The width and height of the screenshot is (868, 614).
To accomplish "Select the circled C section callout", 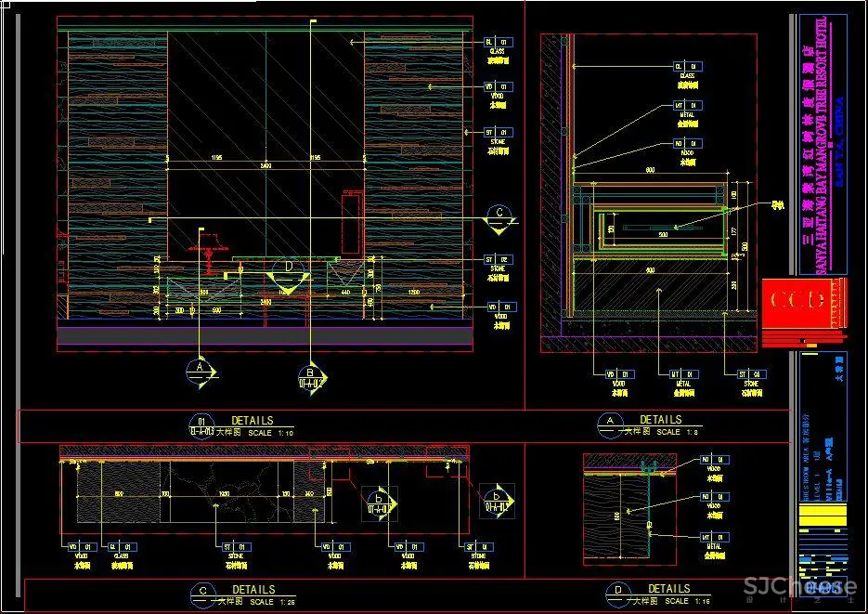I will pos(500,215).
